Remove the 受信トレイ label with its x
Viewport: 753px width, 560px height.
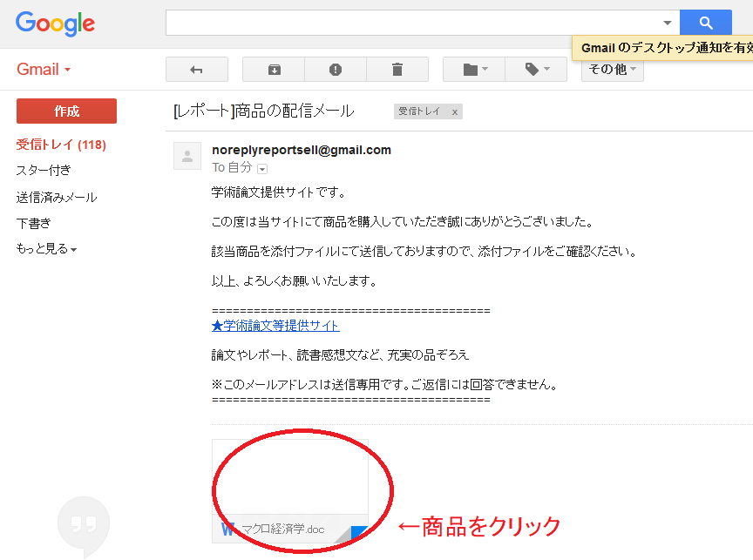454,111
